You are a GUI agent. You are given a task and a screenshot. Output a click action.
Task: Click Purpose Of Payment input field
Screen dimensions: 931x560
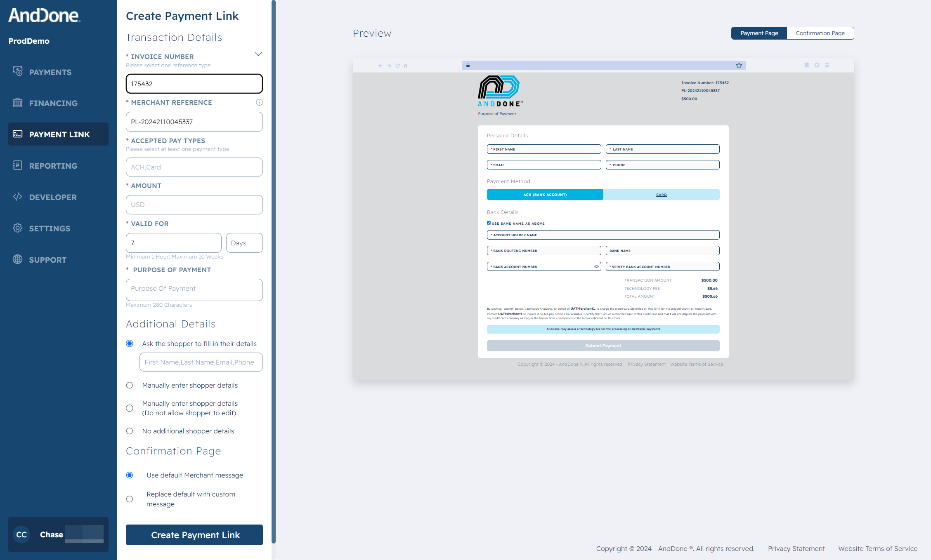click(194, 288)
